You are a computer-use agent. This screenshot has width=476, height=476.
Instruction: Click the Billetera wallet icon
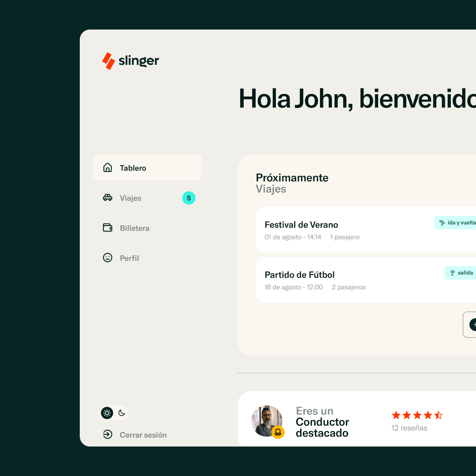pyautogui.click(x=108, y=228)
